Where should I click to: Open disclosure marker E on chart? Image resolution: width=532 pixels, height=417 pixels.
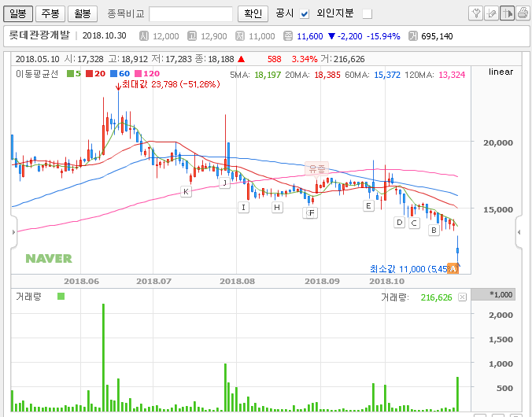pyautogui.click(x=368, y=205)
